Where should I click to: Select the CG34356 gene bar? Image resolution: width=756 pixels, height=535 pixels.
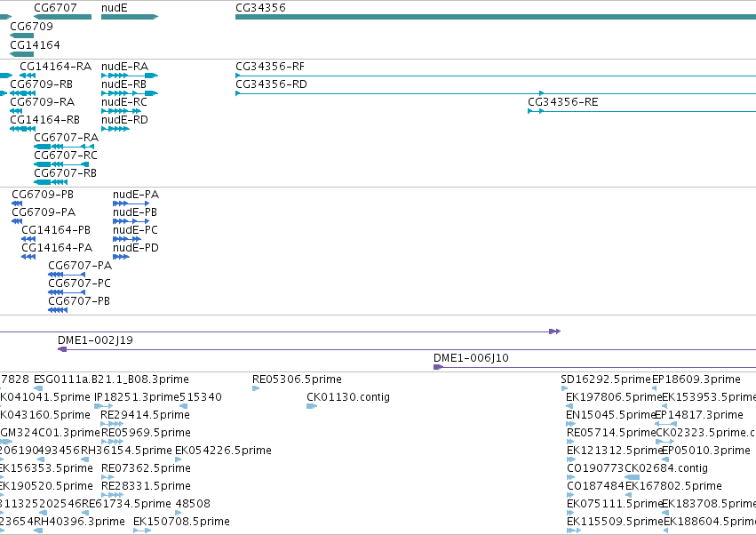(x=496, y=17)
